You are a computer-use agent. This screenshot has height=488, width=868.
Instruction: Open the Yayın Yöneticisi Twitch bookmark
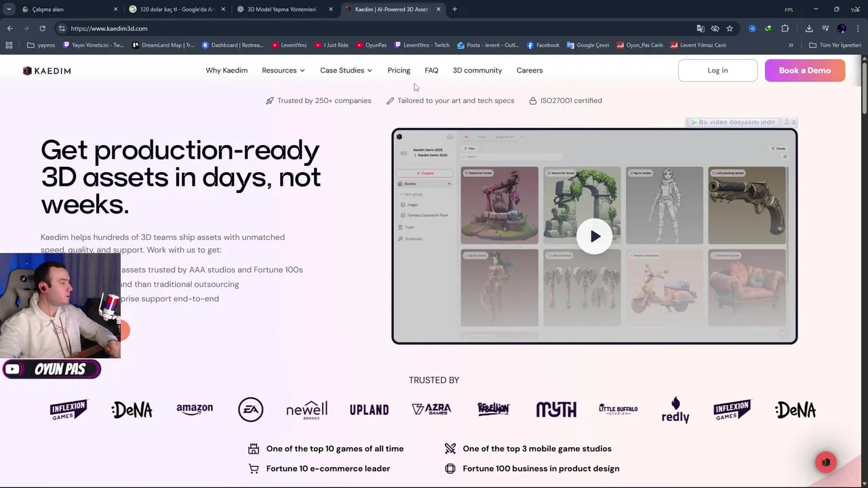click(93, 45)
